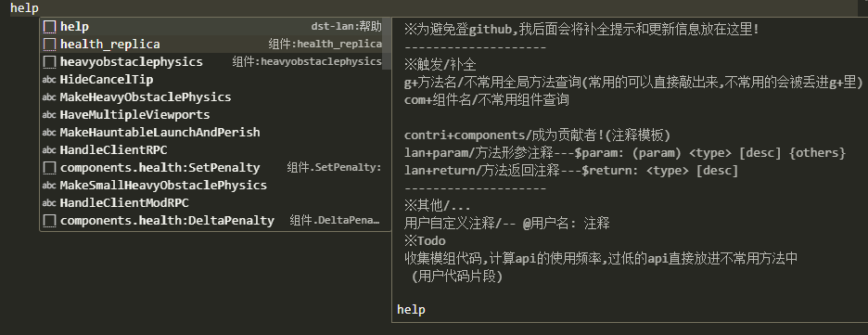Click the abc icon beside HideCancelTip
The height and width of the screenshot is (335, 868).
tap(49, 80)
